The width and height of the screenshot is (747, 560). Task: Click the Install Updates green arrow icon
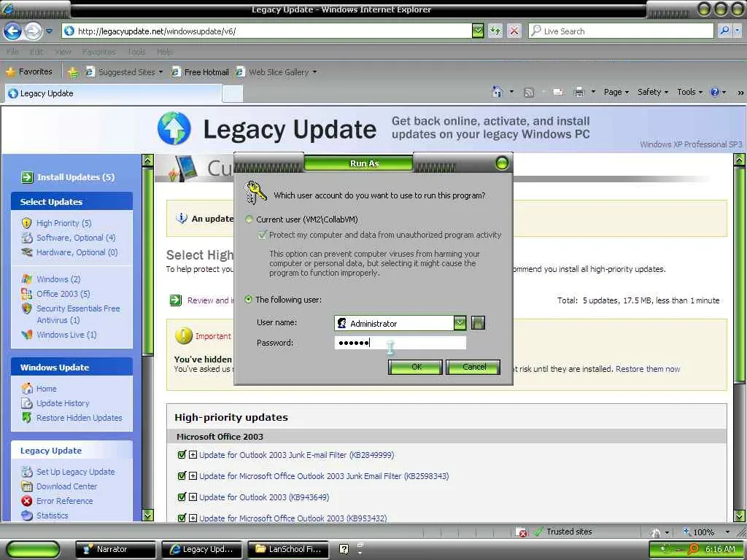(x=27, y=177)
